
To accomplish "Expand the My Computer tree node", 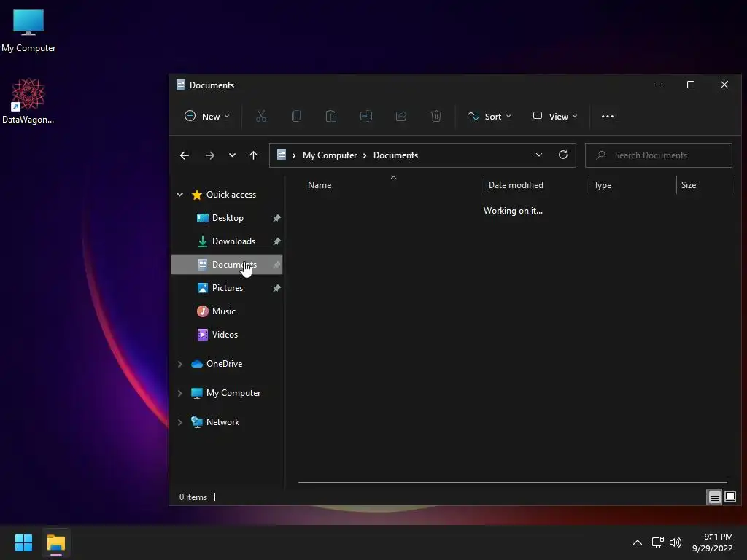I will 180,393.
